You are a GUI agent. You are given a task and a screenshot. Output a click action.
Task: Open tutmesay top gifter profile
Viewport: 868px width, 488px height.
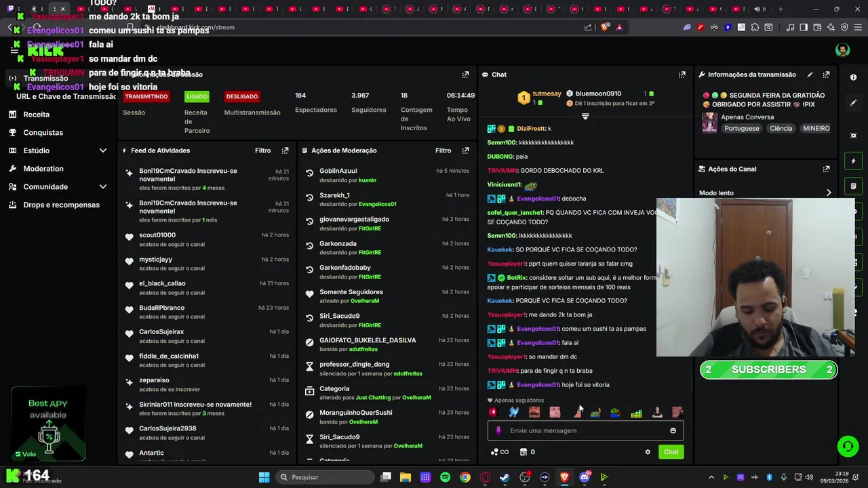(x=547, y=94)
